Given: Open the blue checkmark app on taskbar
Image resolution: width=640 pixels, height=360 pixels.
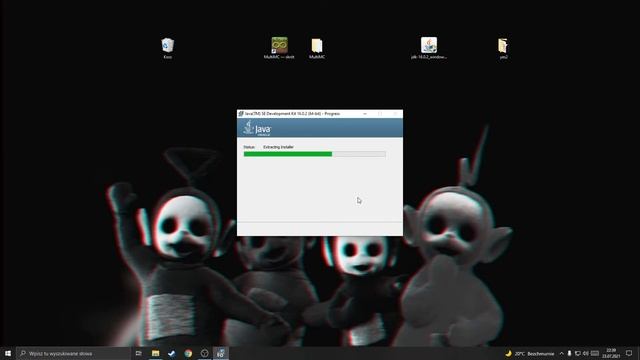Looking at the screenshot, I should click(x=172, y=353).
